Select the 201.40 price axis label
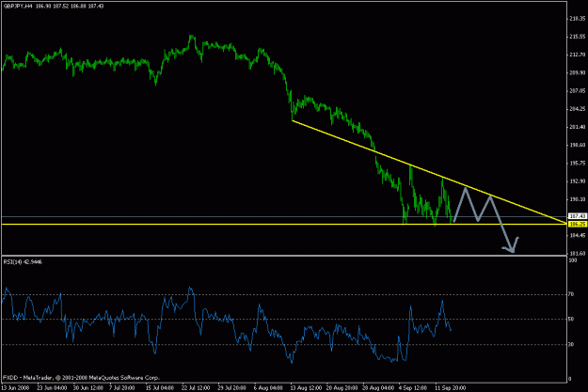 577,127
